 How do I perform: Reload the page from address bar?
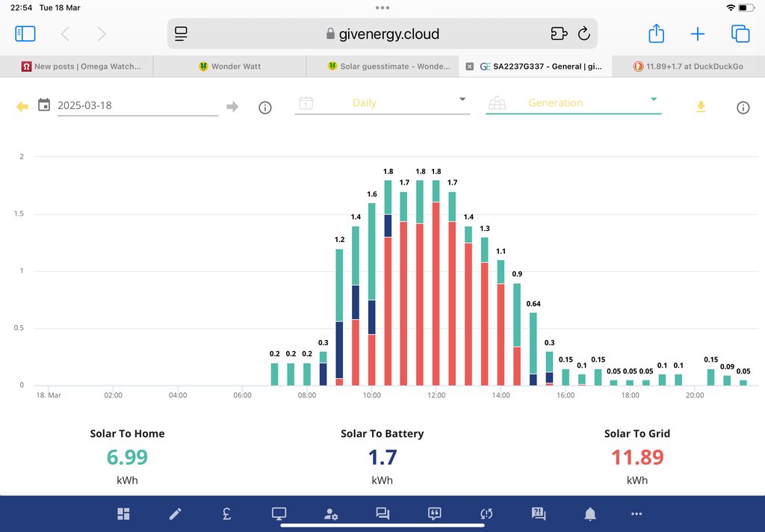584,34
